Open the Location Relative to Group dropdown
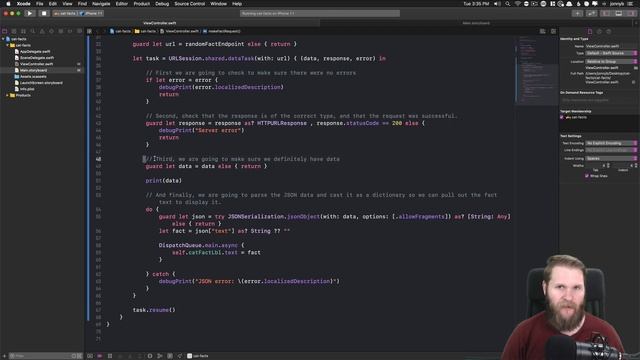 pyautogui.click(x=611, y=61)
